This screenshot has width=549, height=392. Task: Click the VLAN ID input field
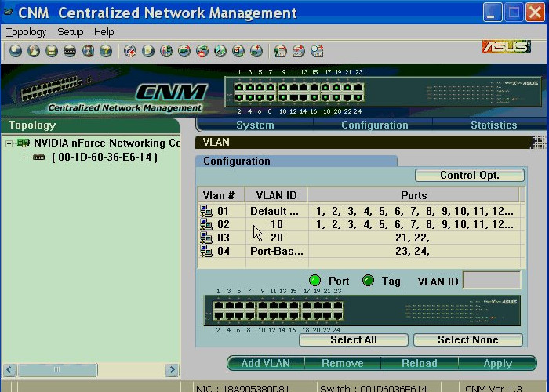coord(492,281)
